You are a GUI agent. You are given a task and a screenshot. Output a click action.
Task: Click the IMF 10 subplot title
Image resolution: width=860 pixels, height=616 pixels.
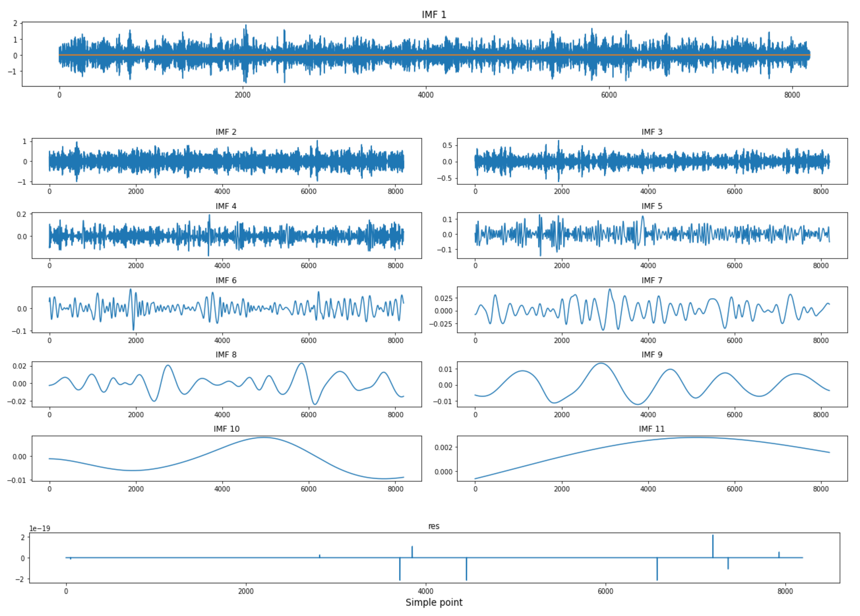(x=226, y=429)
